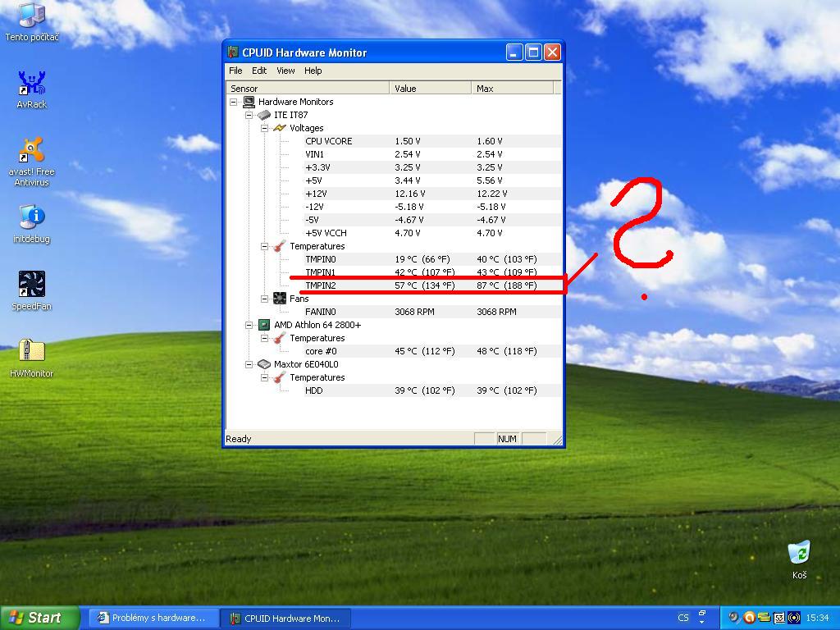This screenshot has height=630, width=840.
Task: Click the 87 °C max value
Action: coord(507,285)
